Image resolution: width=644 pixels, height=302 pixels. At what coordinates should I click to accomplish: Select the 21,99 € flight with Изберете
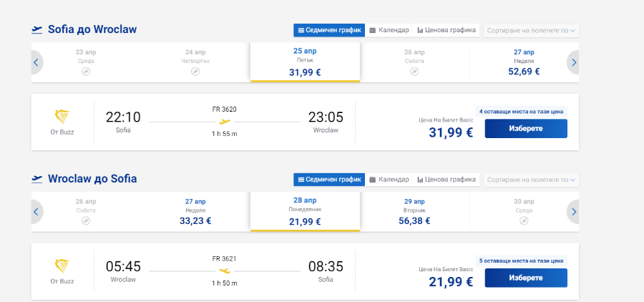(526, 278)
